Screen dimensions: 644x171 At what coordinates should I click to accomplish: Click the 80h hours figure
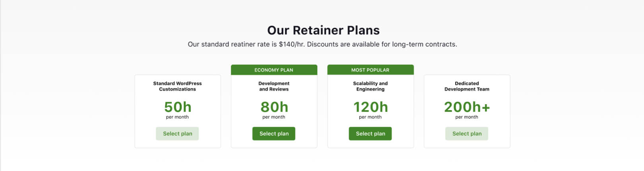[274, 107]
